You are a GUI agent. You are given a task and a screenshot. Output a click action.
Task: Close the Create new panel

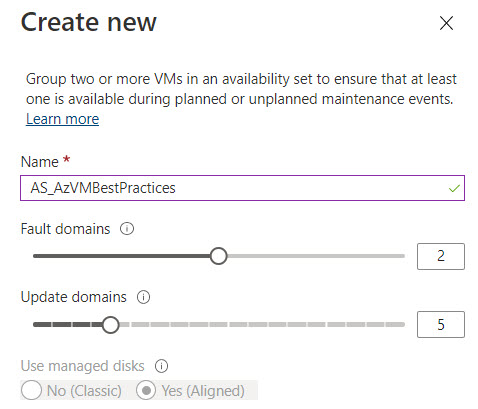[446, 23]
